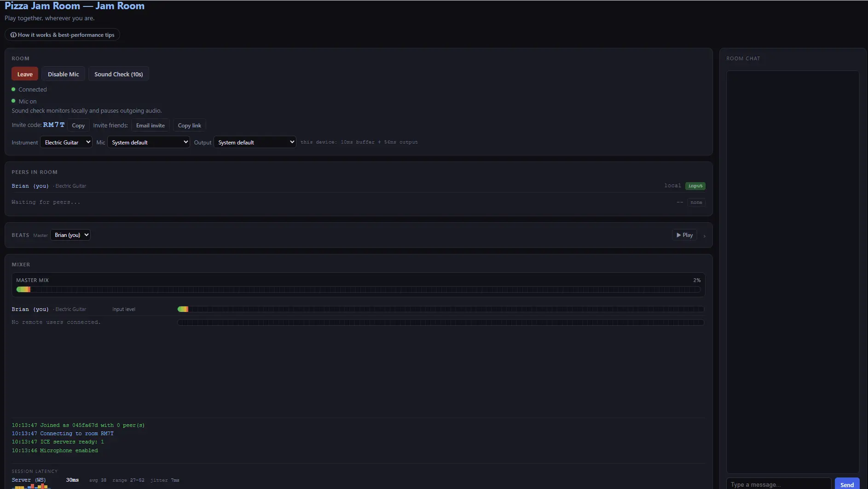
Task: Open the Beats Master dropdown
Action: click(x=70, y=235)
